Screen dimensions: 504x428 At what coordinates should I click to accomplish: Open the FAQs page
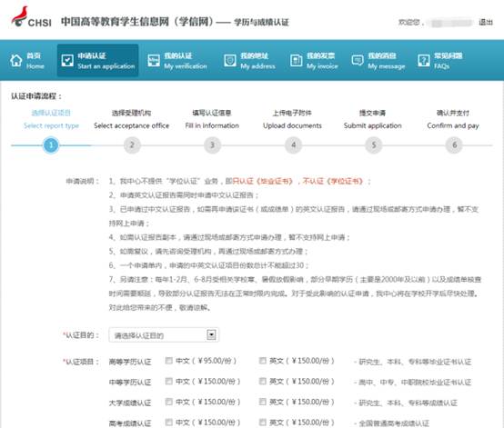coord(439,61)
